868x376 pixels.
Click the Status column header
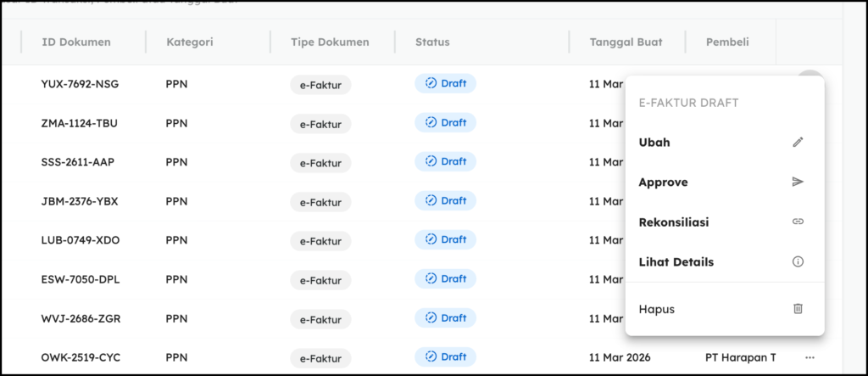coord(432,42)
